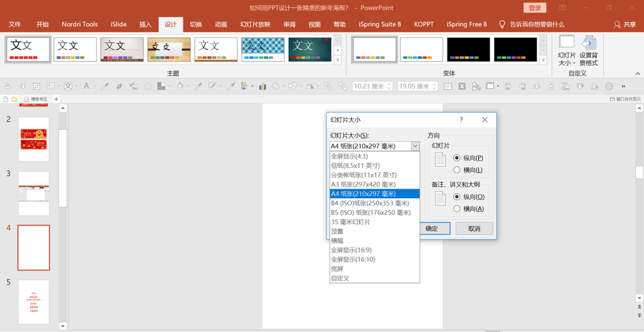
Task: Open dropdown arrow beside paint bucket
Action: [x=187, y=86]
